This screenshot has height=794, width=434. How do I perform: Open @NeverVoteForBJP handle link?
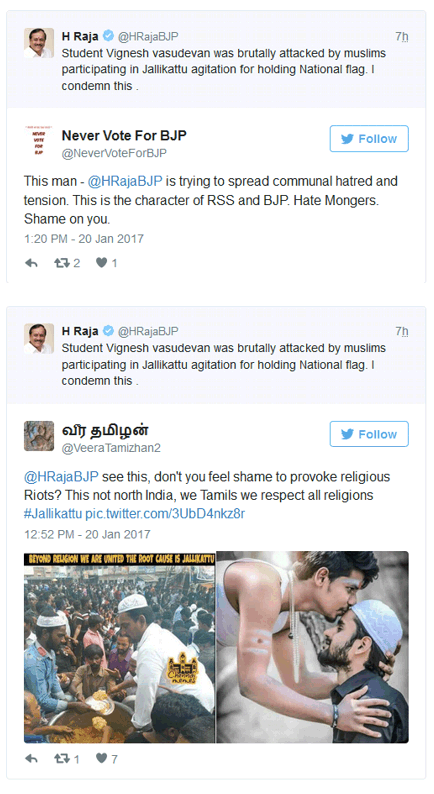(x=114, y=153)
